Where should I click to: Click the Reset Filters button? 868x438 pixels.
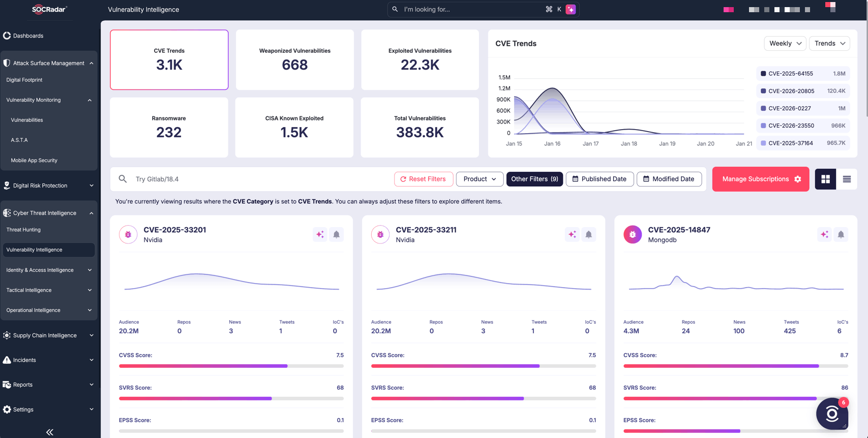click(423, 179)
